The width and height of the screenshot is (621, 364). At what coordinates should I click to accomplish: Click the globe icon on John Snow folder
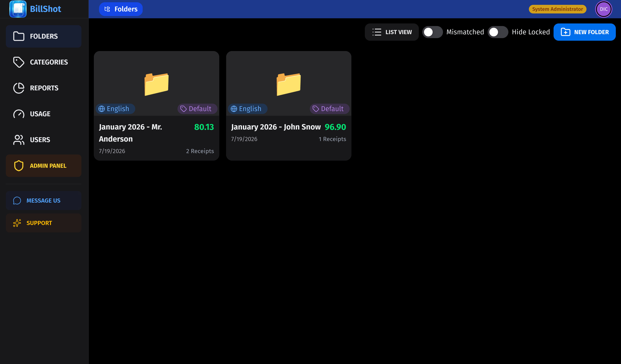pyautogui.click(x=234, y=109)
